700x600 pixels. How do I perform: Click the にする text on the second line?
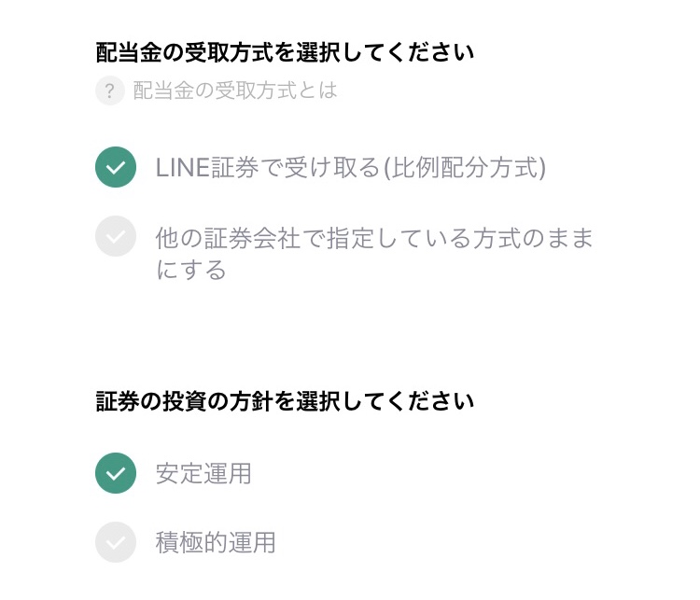pyautogui.click(x=191, y=269)
